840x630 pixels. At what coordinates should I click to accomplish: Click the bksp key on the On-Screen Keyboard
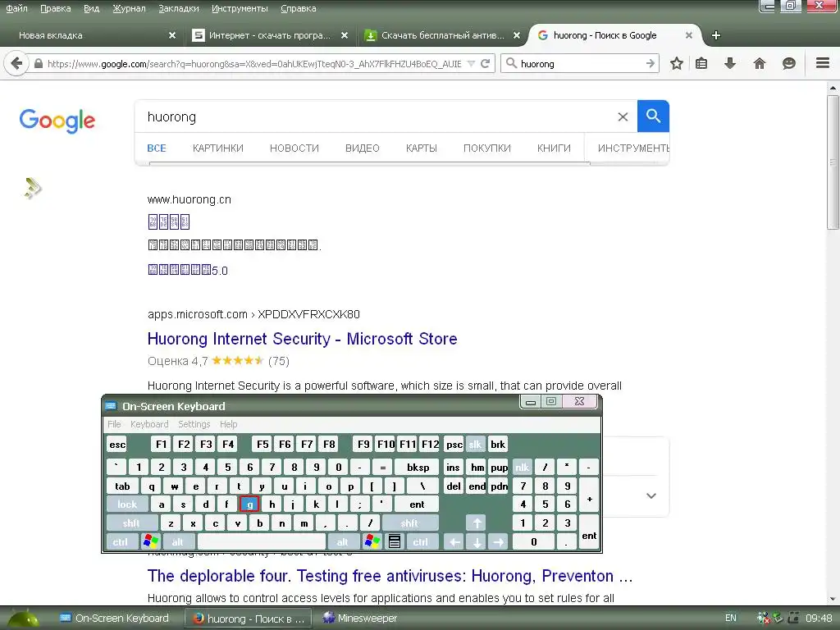[x=418, y=467]
